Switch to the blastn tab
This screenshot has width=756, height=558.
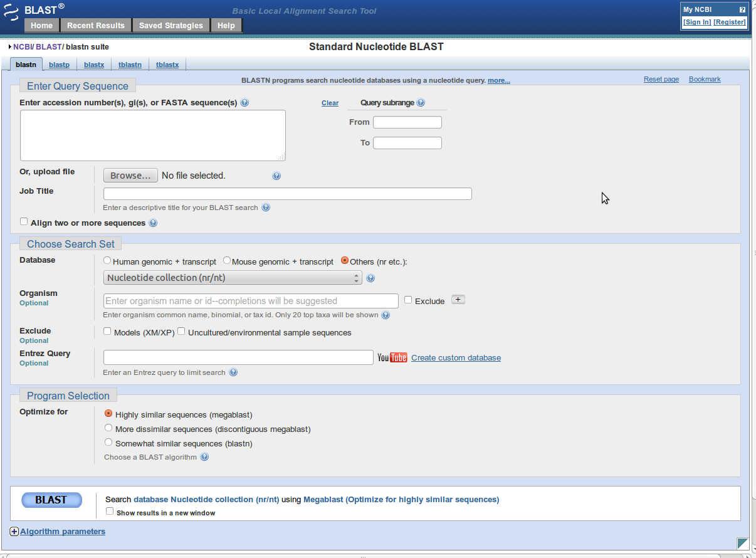(x=26, y=65)
